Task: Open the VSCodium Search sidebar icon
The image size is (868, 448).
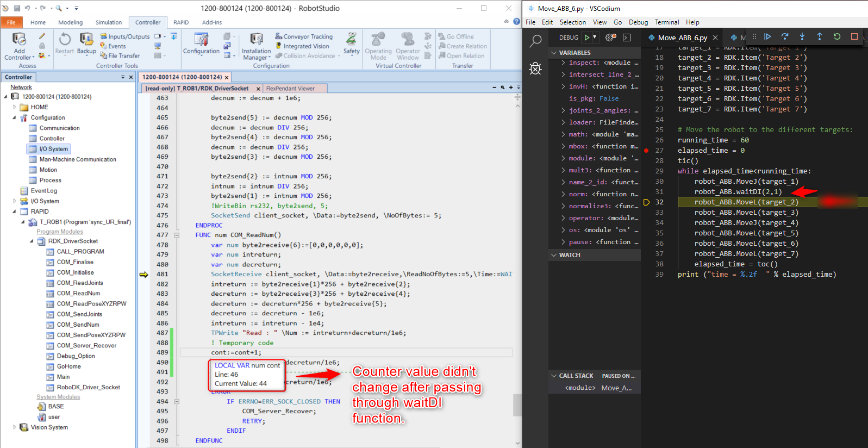Action: [536, 41]
